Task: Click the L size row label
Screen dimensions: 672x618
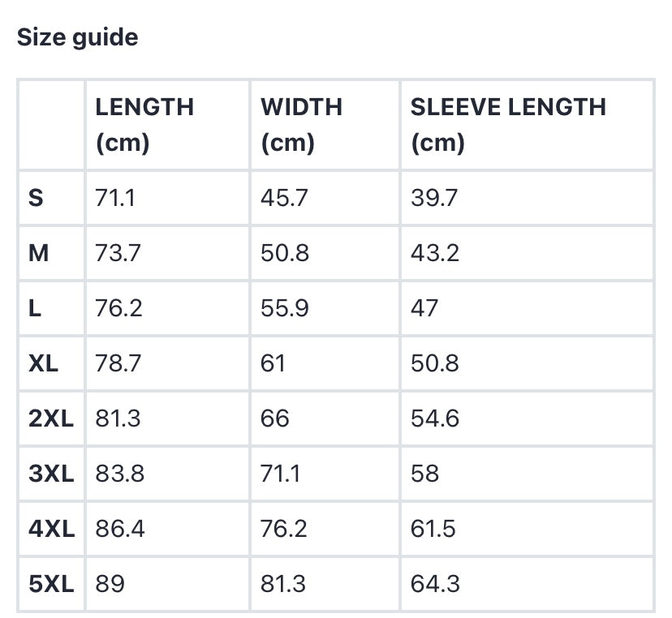Action: pos(35,308)
